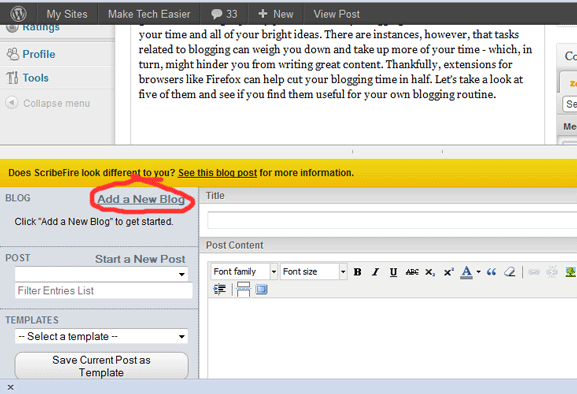The height and width of the screenshot is (394, 577).
Task: Insert an image with the tree icon
Action: (570, 272)
